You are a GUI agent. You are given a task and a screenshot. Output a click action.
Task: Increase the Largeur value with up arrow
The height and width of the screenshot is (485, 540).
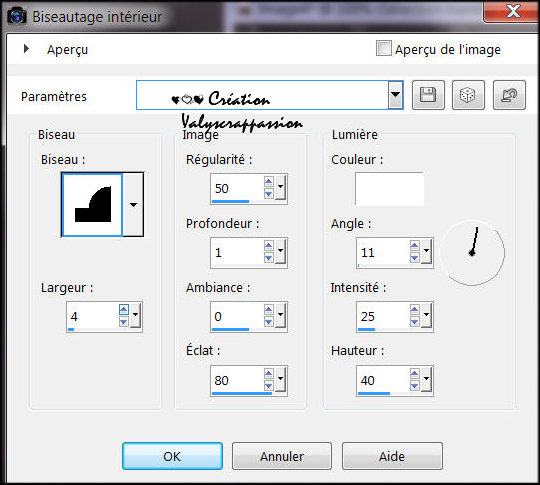124,310
